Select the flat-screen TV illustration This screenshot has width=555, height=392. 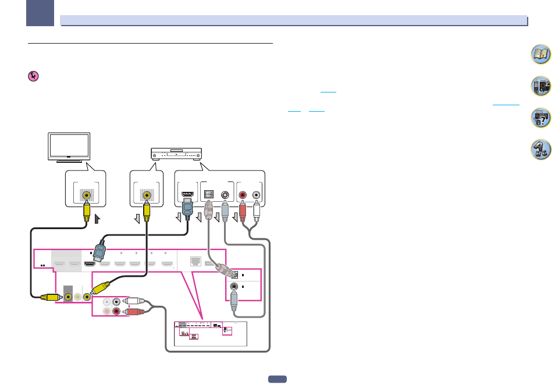[x=69, y=148]
